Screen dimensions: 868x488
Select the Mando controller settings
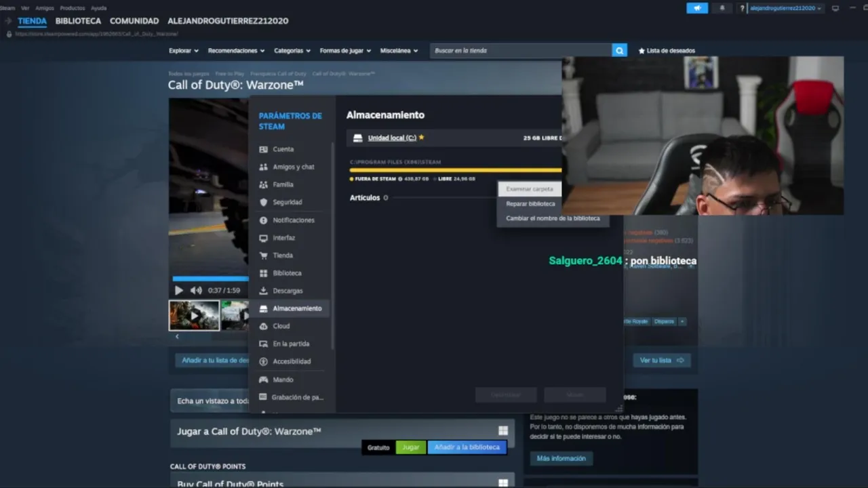[290, 380]
